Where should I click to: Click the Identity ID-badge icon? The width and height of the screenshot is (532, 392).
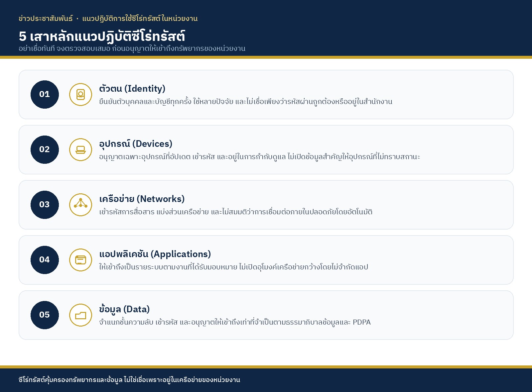[80, 94]
